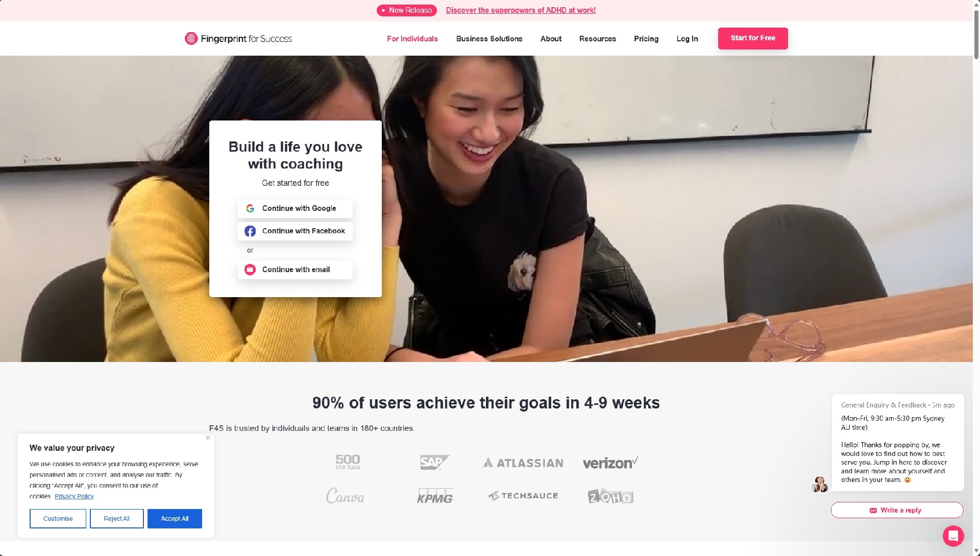Click the Facebook icon in sign-up card

250,231
